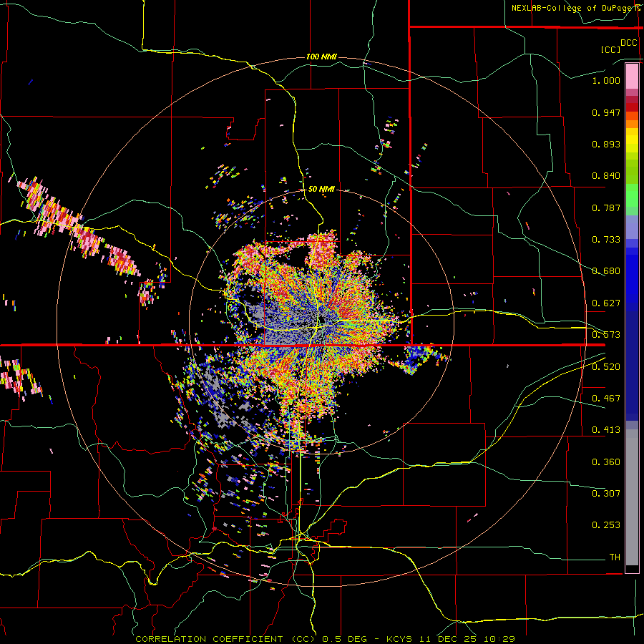Pick the orange color bar segment
This screenshot has width=644, height=644.
coord(632,124)
